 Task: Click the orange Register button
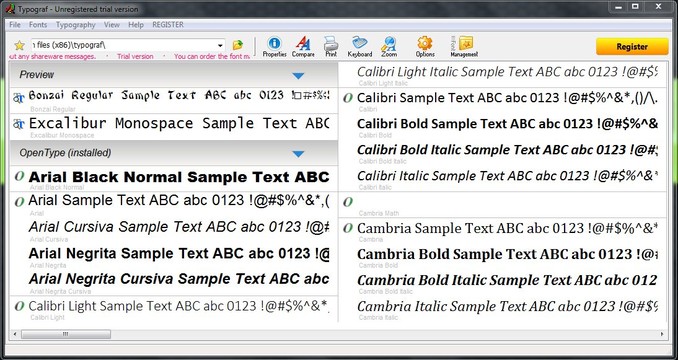632,47
